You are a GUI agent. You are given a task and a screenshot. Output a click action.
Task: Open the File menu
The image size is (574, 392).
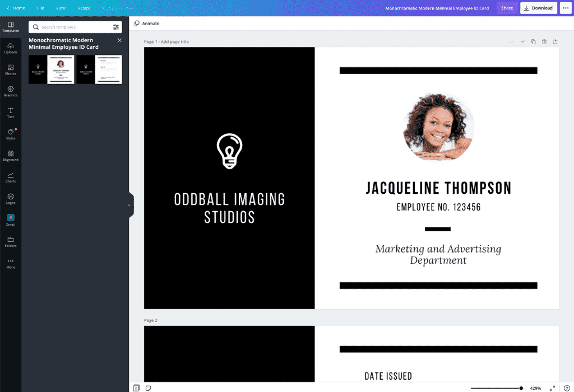[x=40, y=8]
